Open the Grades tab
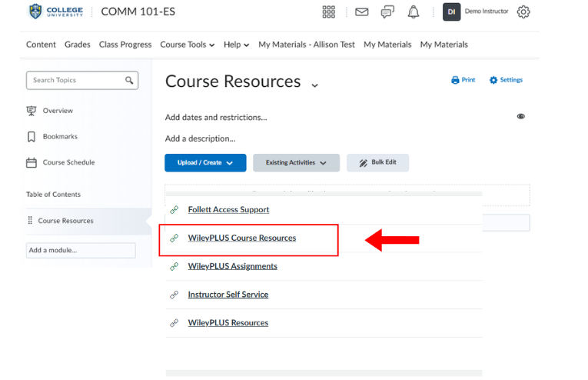 [x=78, y=45]
